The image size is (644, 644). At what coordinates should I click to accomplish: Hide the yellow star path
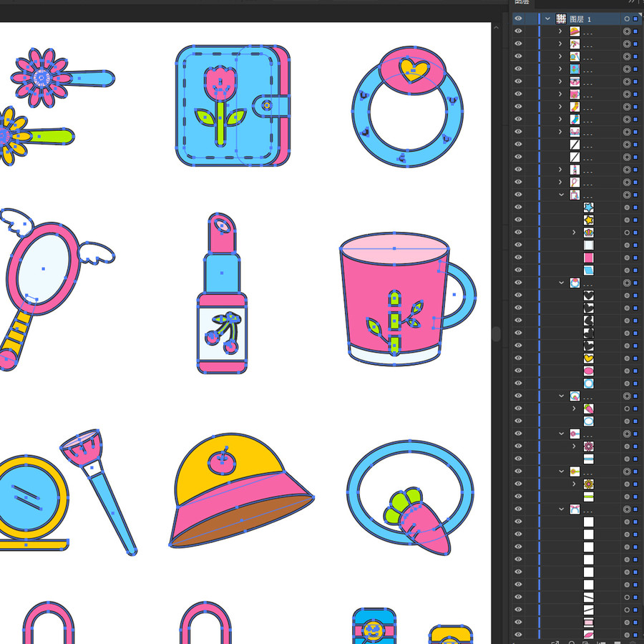tap(518, 220)
